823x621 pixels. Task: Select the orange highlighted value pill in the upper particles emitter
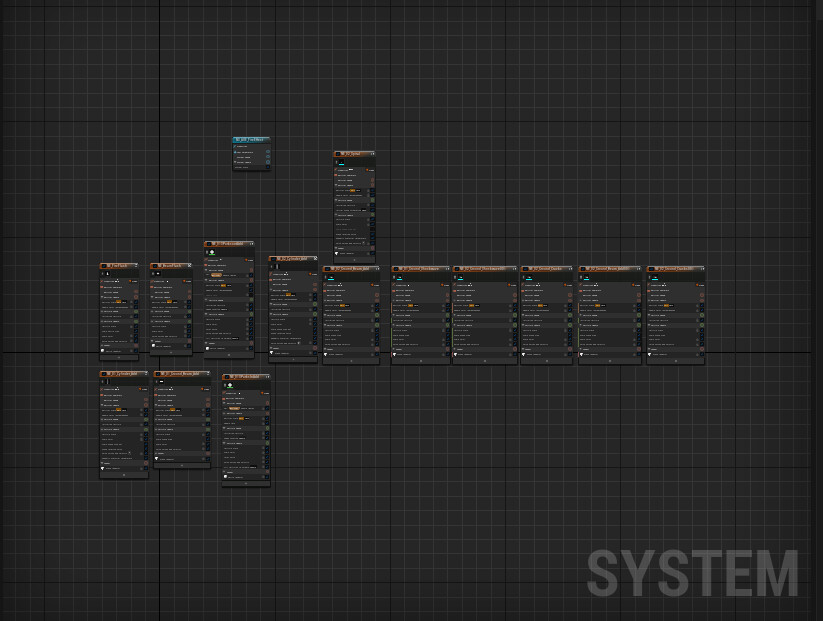point(216,275)
